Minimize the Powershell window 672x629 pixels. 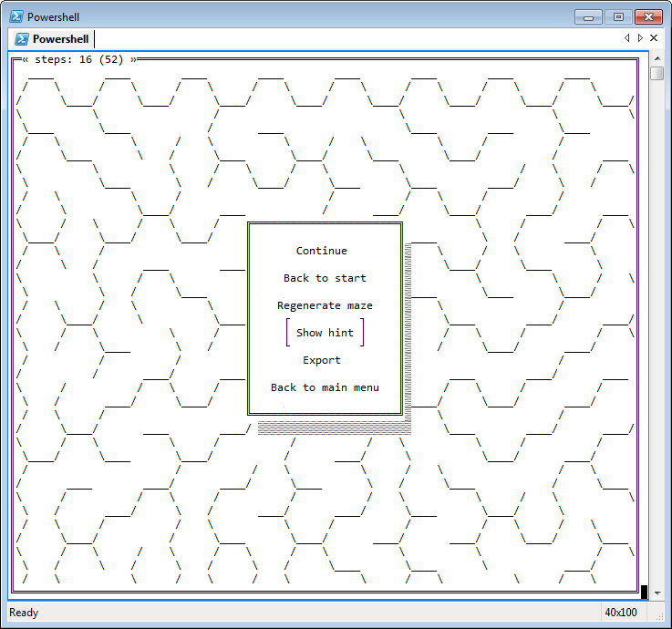tap(590, 17)
